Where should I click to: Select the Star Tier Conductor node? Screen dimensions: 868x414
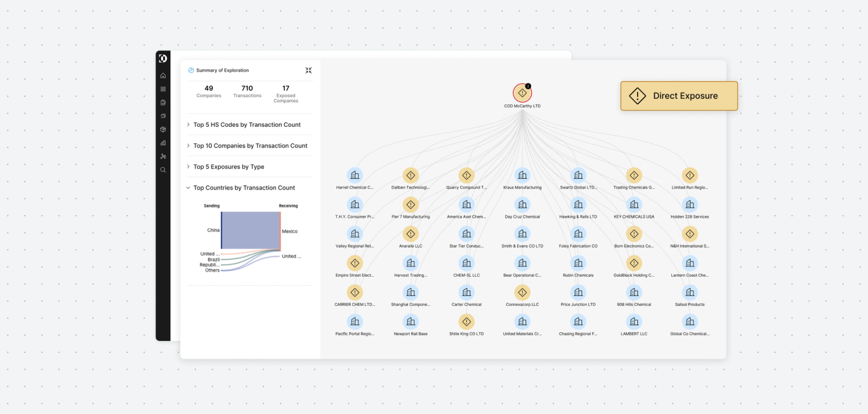[x=466, y=234]
